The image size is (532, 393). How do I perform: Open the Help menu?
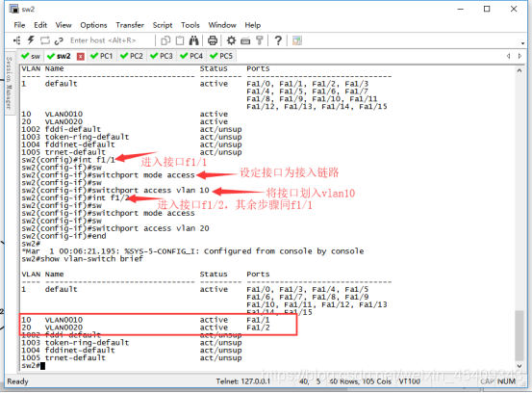253,25
